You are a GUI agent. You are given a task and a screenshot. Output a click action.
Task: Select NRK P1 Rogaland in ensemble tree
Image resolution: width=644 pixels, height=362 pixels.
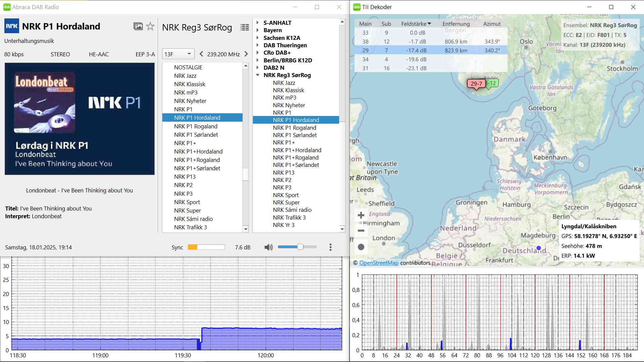coord(294,128)
